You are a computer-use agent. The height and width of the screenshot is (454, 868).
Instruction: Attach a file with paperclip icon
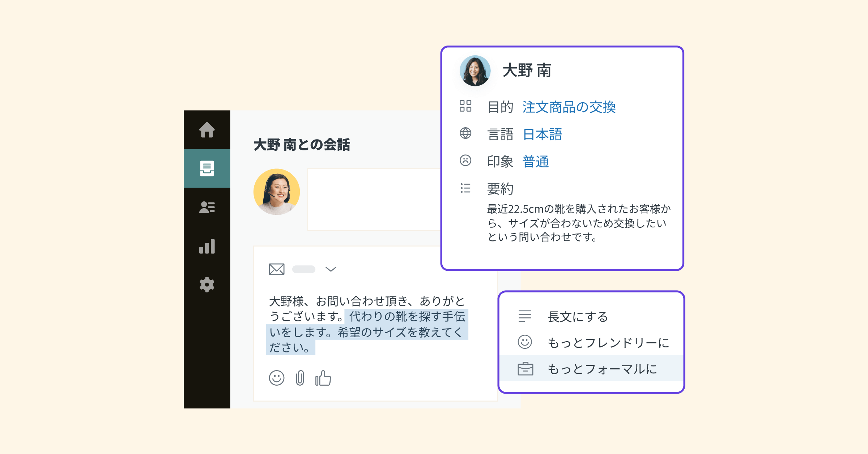(300, 378)
